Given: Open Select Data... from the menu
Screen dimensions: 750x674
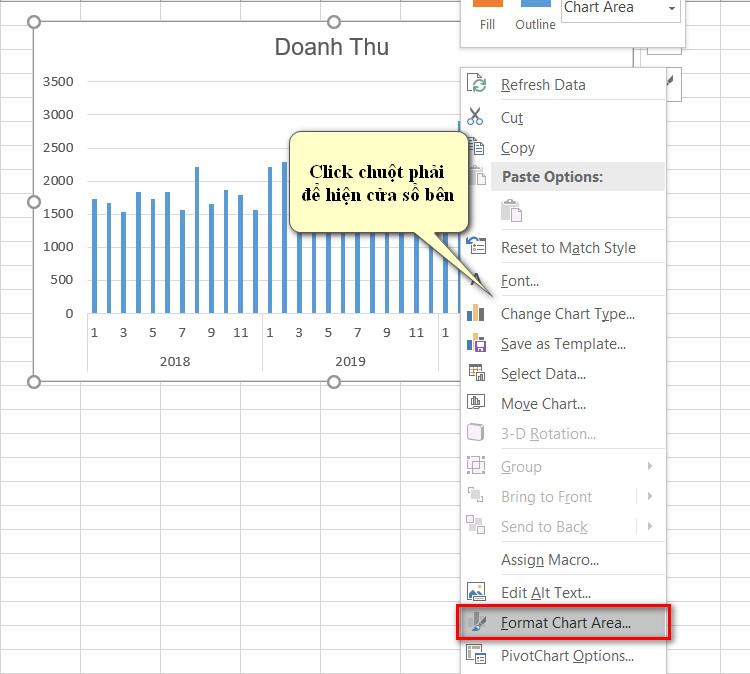Looking at the screenshot, I should pyautogui.click(x=563, y=374).
